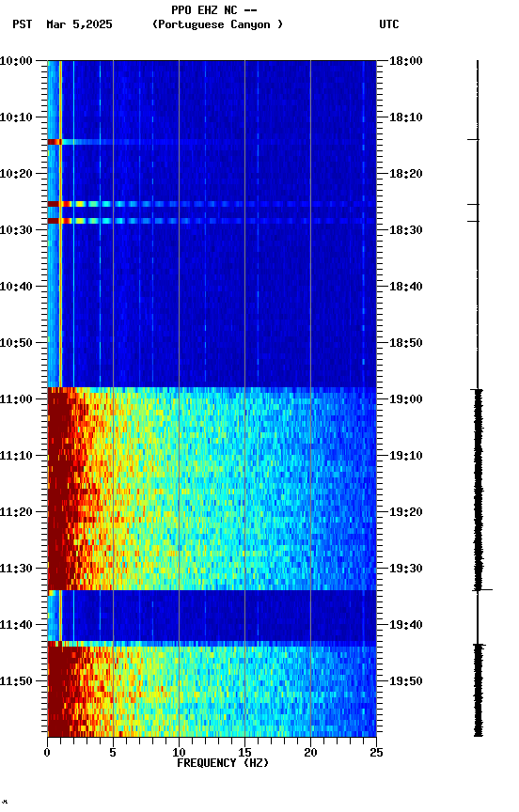519x812 pixels.
Task: Click the '11:40' PST time label
Action: tap(16, 626)
